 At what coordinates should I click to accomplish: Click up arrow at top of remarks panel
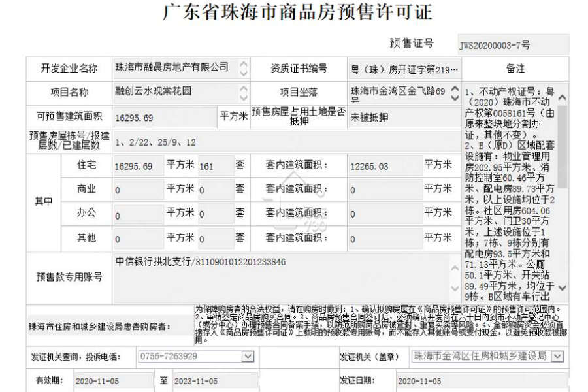pos(562,98)
